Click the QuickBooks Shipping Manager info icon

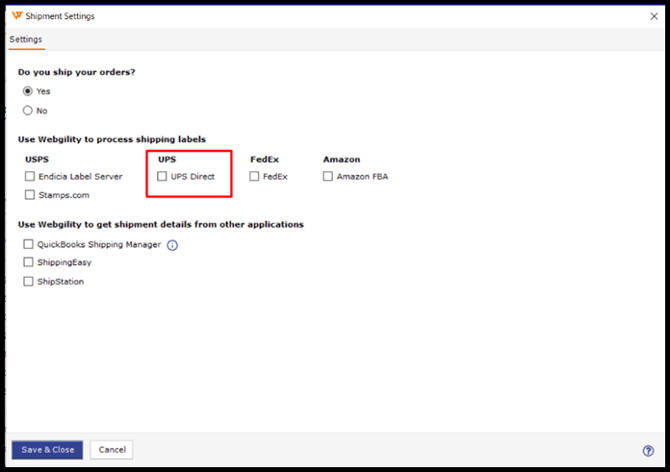172,245
